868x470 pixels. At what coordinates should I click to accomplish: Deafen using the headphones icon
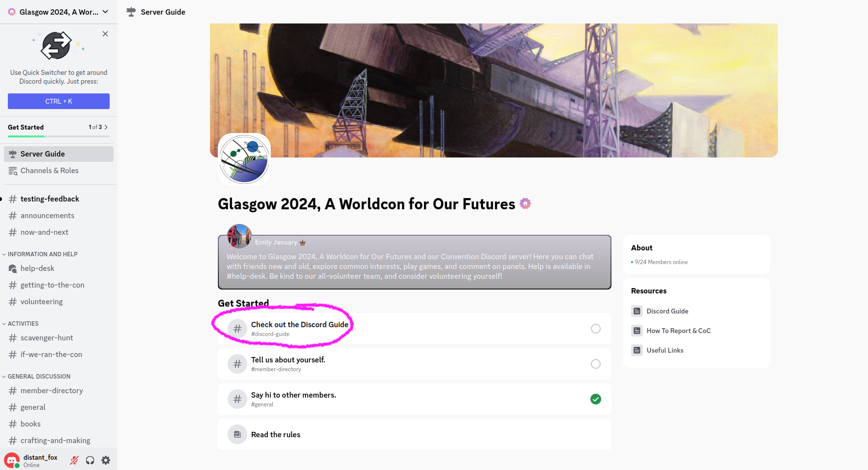coord(90,460)
